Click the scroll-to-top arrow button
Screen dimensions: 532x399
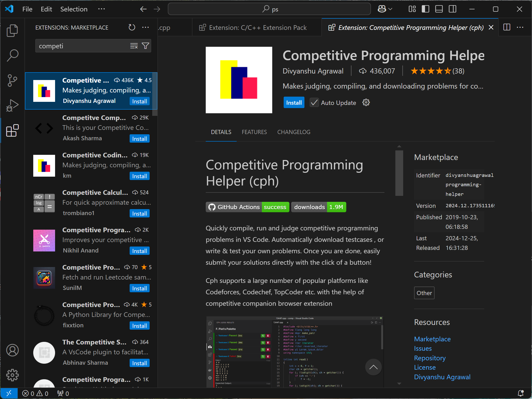[373, 367]
